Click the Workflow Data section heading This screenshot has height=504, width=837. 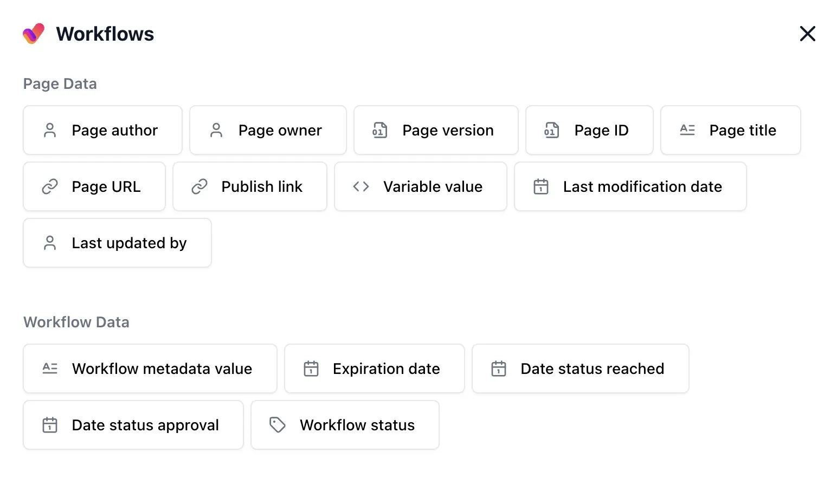tap(76, 322)
